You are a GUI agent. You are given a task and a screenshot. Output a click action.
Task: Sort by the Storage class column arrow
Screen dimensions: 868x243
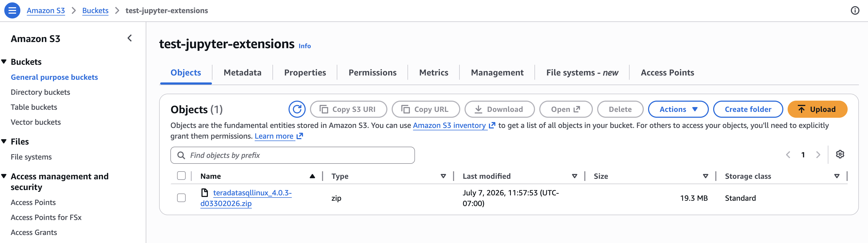tap(837, 176)
